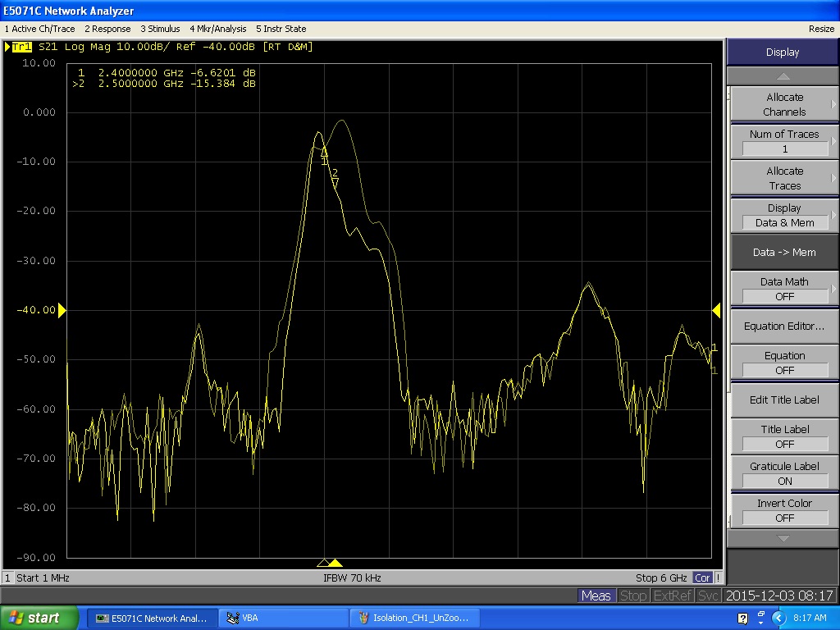Expand Num of Traces options
The image size is (840, 630).
784,141
